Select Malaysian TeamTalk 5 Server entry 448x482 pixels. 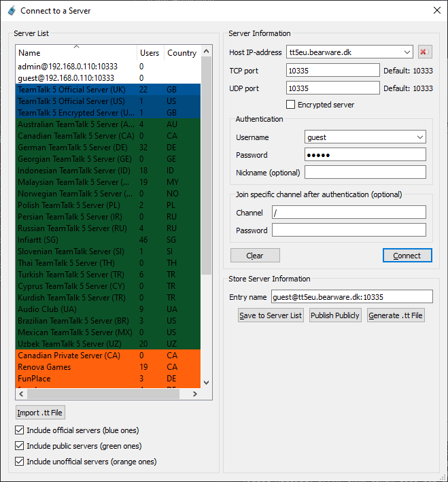coord(108,182)
